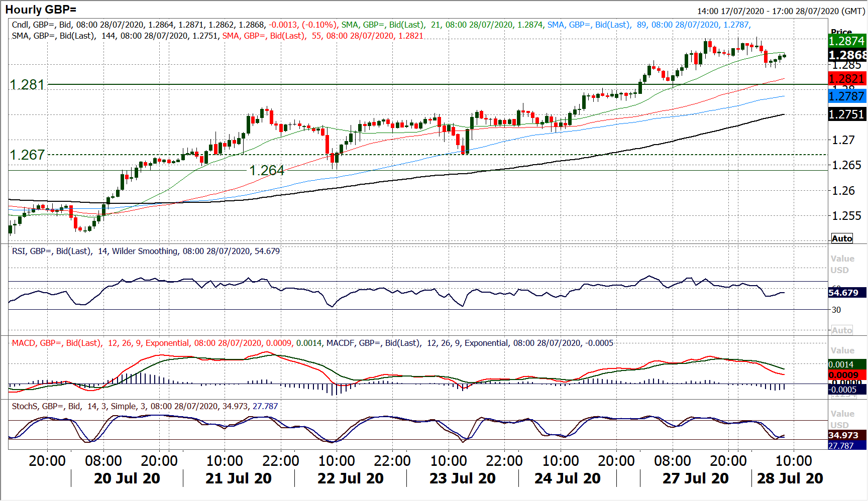
Task: Click the Hourly GBP= chart title
Action: point(41,10)
